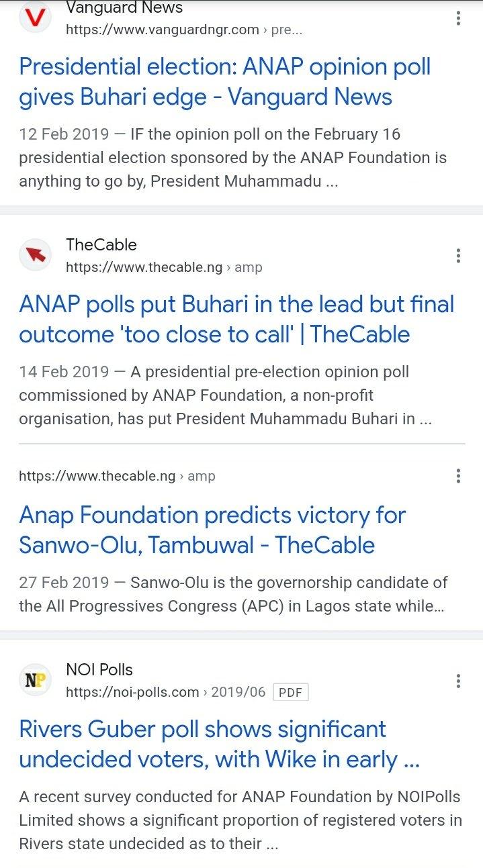The height and width of the screenshot is (868, 483).
Task: Open 'Anap Foundation predicts victory for Sanwo-Olu' headline
Action: (212, 530)
